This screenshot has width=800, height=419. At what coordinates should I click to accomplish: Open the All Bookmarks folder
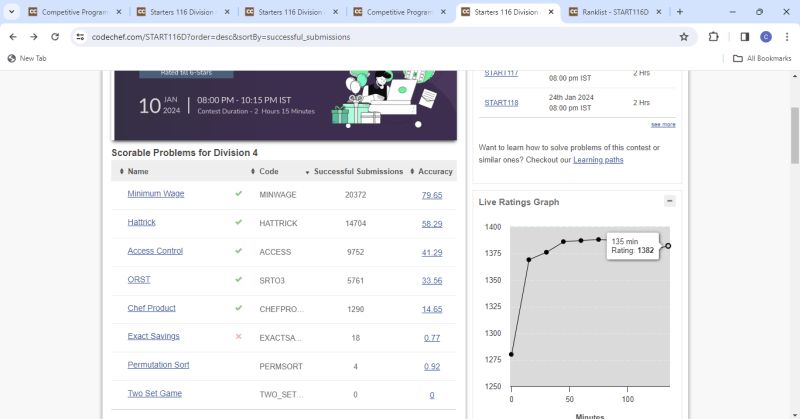pyautogui.click(x=764, y=58)
